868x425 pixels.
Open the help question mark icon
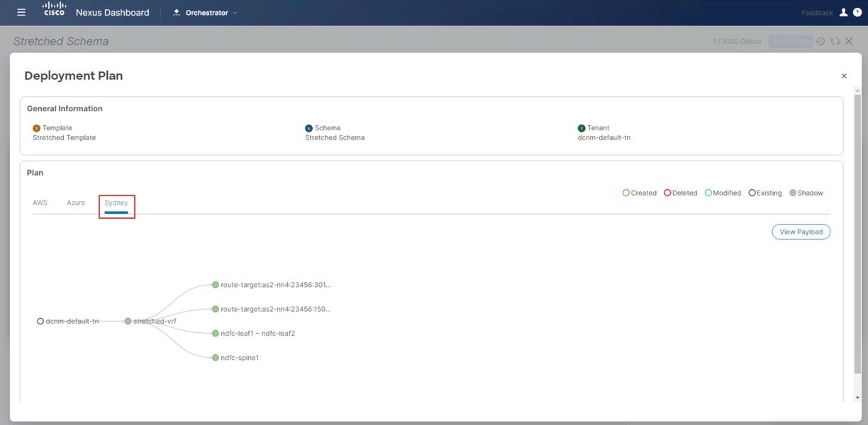click(857, 12)
